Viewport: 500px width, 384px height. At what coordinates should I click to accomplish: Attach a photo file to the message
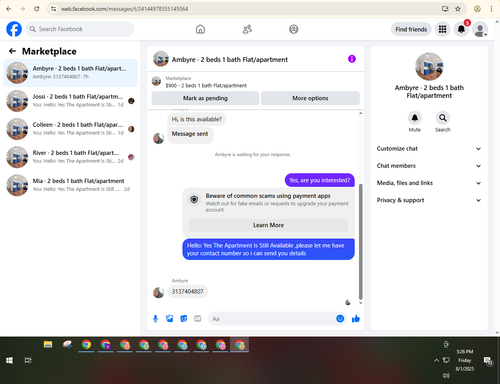pos(170,319)
